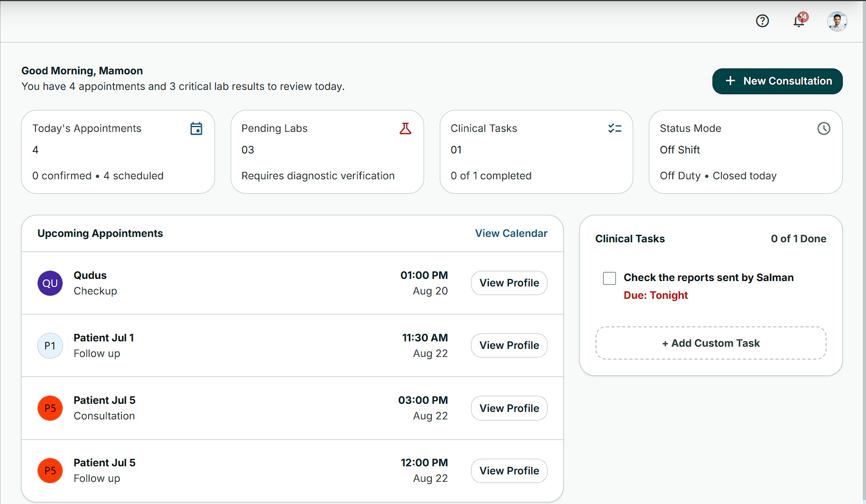This screenshot has height=504, width=866.
Task: Click the P5 avatar on Consultation row
Action: click(x=50, y=408)
